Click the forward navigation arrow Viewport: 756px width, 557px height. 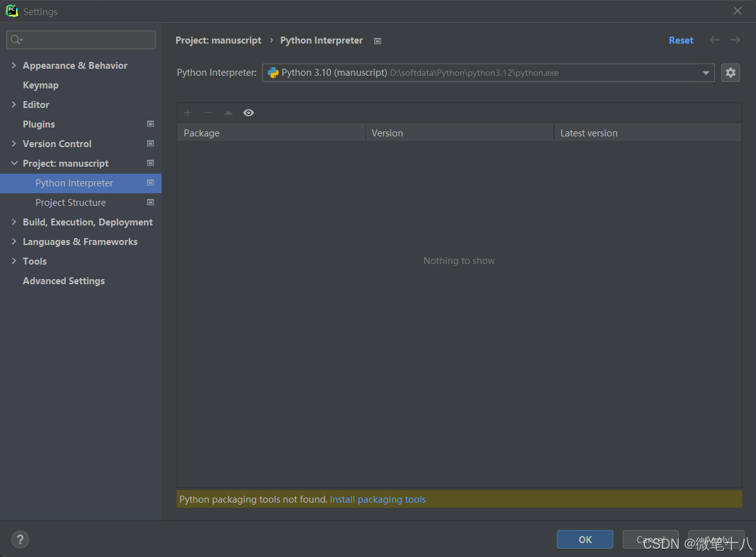735,40
